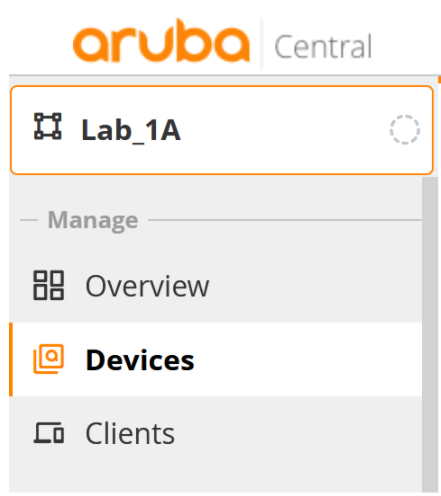Click the Overview grid icon
441x496 pixels.
point(48,285)
